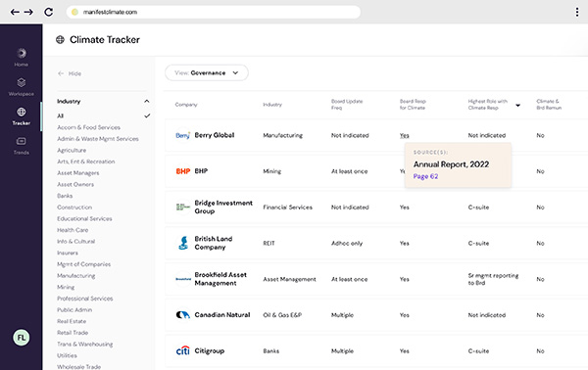Open Trends in the sidebar
The image size is (588, 370).
22,145
